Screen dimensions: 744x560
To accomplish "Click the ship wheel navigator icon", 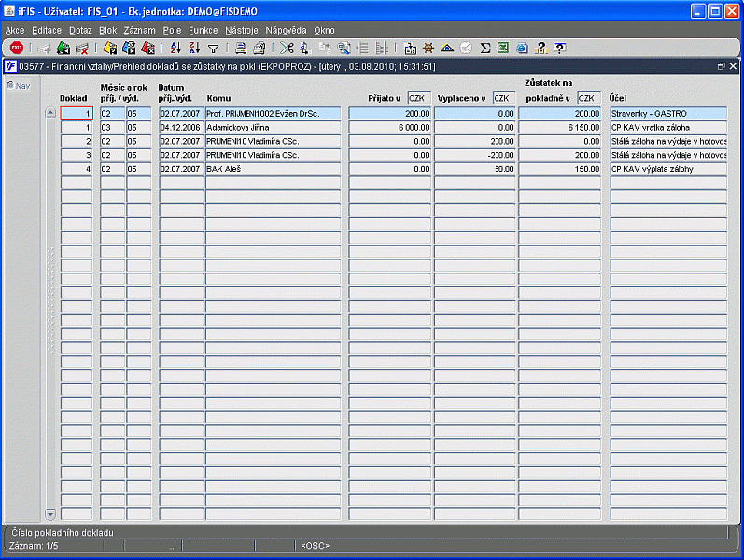I will pos(428,48).
